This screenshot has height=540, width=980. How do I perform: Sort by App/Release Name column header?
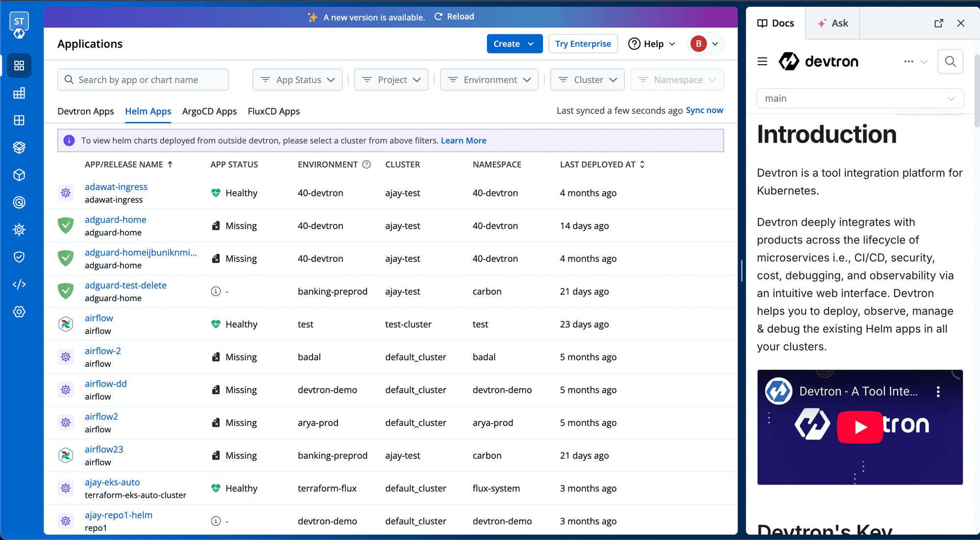click(128, 164)
